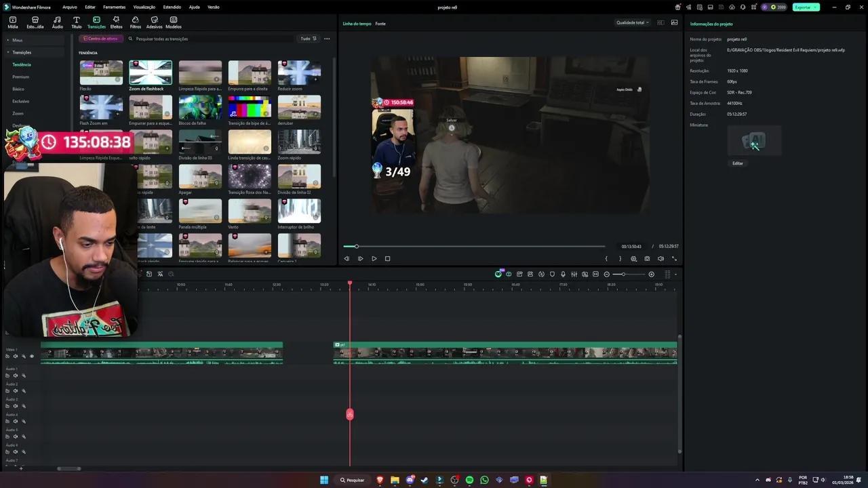Viewport: 868px width, 488px height.
Task: Focus the Pesquisar todas as transições field
Action: (x=210, y=39)
